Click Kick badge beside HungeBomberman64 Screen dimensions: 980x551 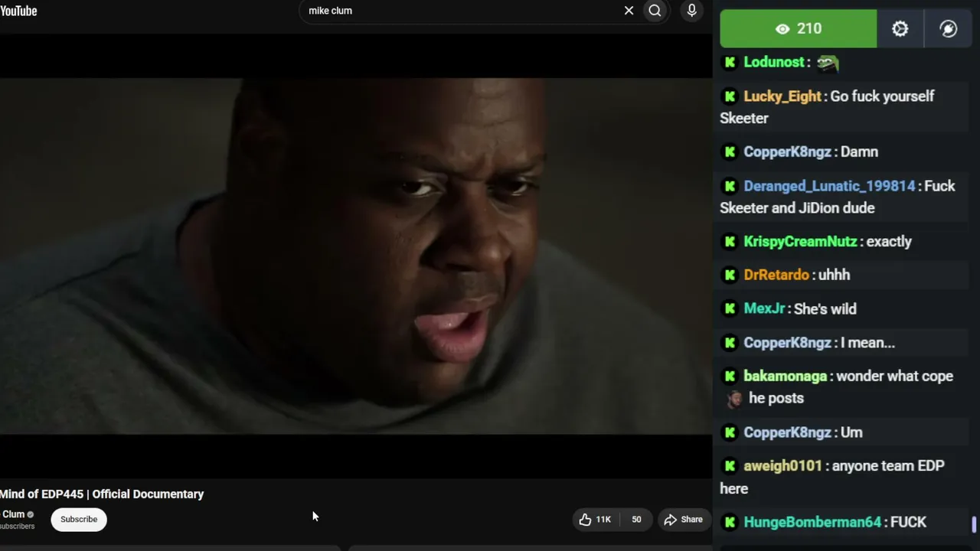click(x=730, y=522)
